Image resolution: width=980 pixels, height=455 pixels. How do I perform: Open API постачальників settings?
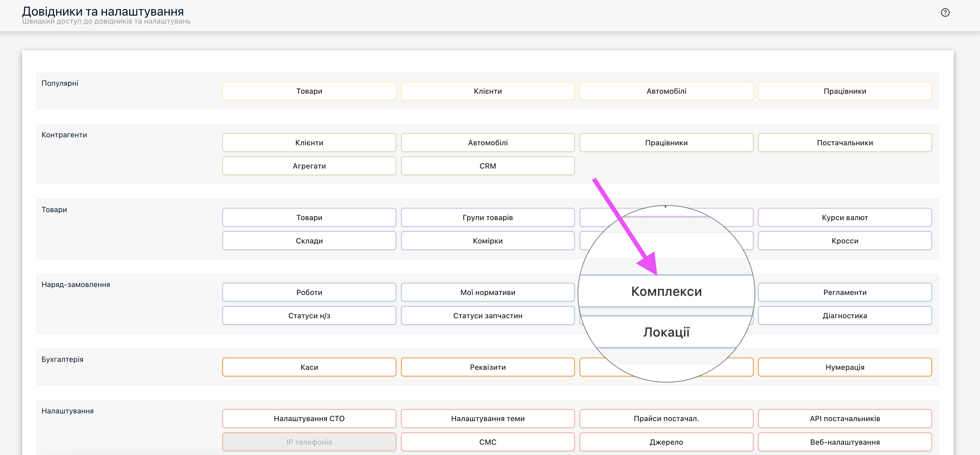tap(845, 418)
